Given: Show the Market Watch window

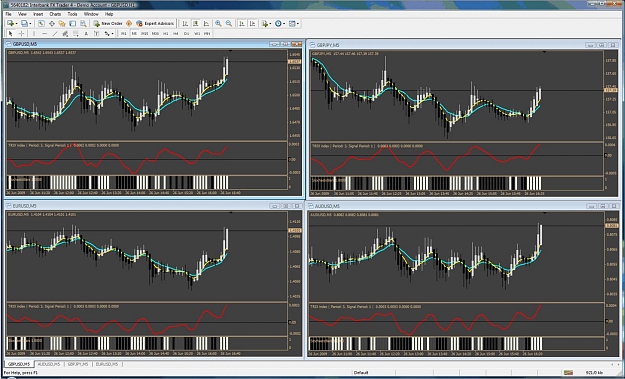Looking at the screenshot, I should coord(41,24).
